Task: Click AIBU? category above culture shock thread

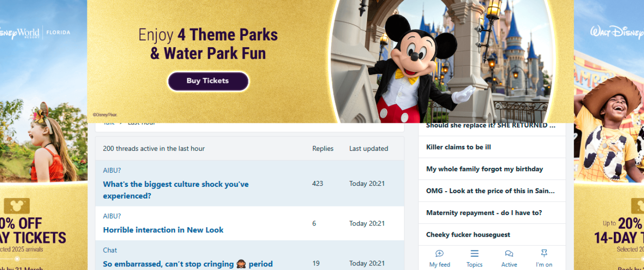Action: (x=112, y=171)
